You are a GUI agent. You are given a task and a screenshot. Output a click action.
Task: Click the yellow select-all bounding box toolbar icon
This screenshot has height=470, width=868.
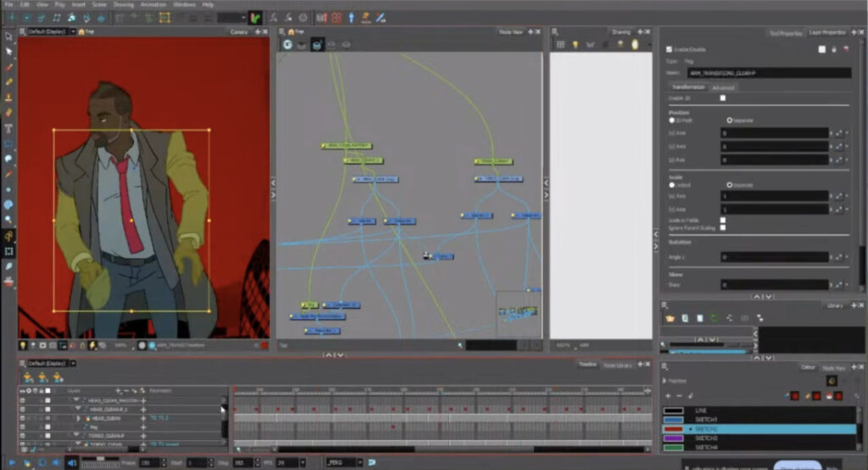pos(164,18)
